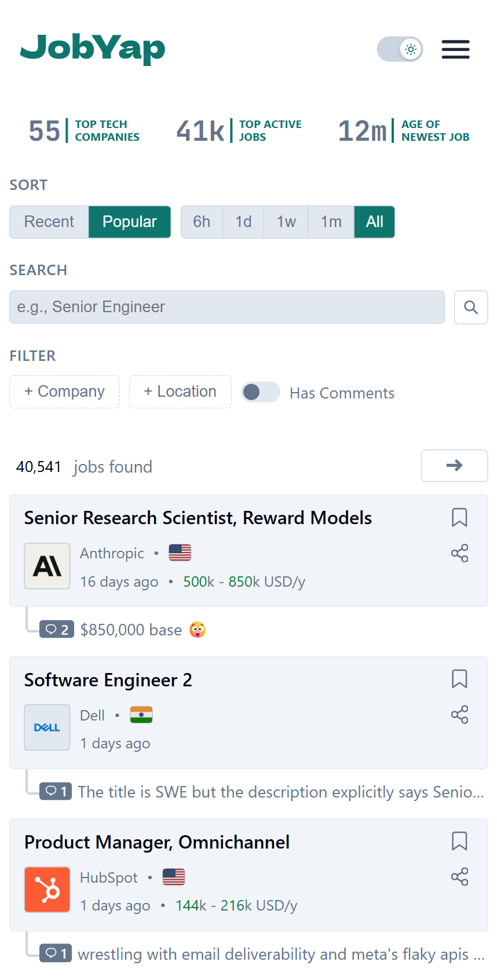Share the HubSpot job posting
497x980 pixels.
[x=459, y=877]
